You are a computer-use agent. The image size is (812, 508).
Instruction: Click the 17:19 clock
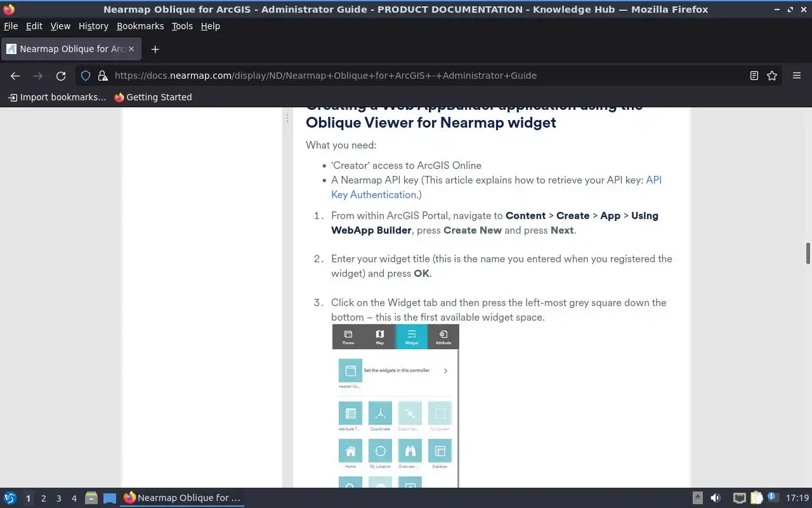[797, 498]
